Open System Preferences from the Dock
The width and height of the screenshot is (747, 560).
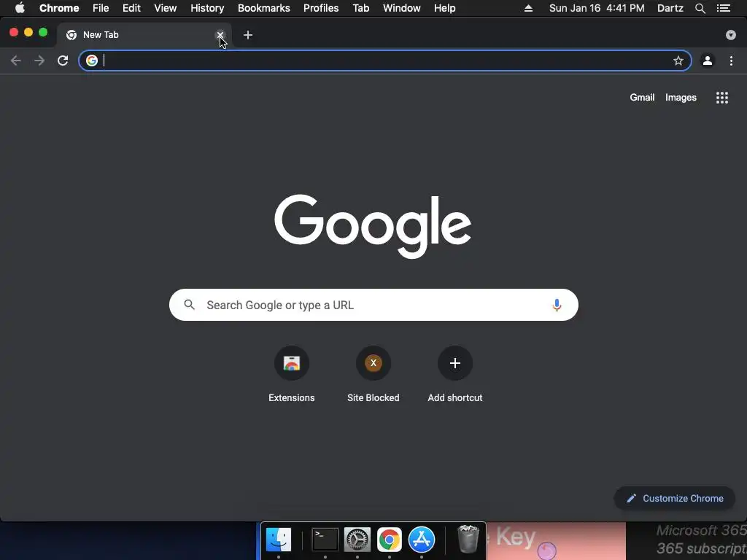click(x=357, y=540)
